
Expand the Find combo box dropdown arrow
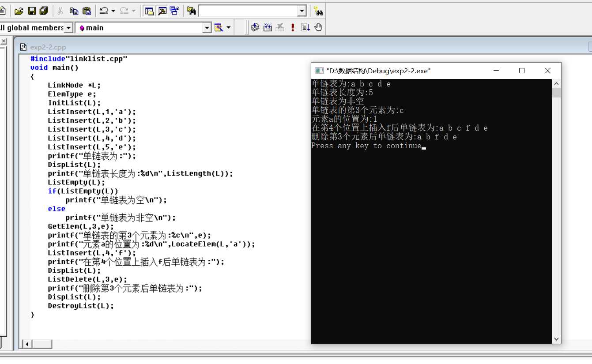click(x=302, y=11)
